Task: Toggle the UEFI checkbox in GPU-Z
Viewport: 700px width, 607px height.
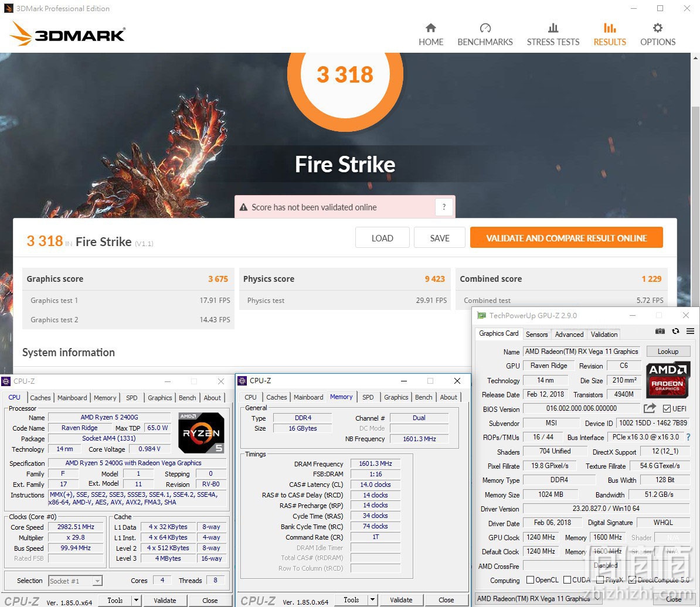Action: [x=667, y=408]
